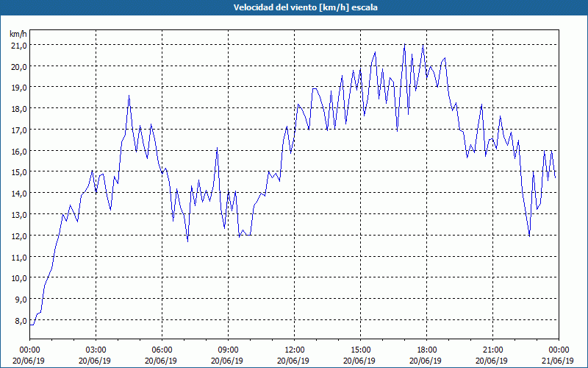The width and height of the screenshot is (588, 368).
Task: Click the 21:00 time axis label
Action: tap(492, 350)
